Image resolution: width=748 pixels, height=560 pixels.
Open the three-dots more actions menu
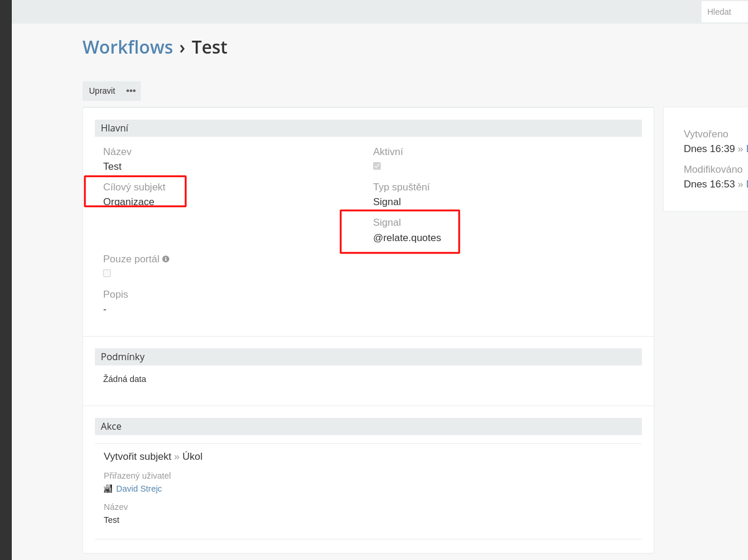click(131, 91)
